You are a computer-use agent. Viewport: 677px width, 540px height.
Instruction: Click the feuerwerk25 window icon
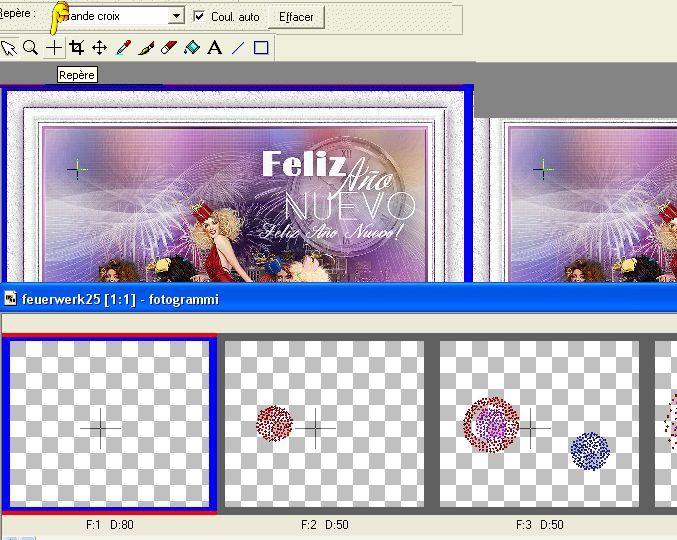click(10, 298)
